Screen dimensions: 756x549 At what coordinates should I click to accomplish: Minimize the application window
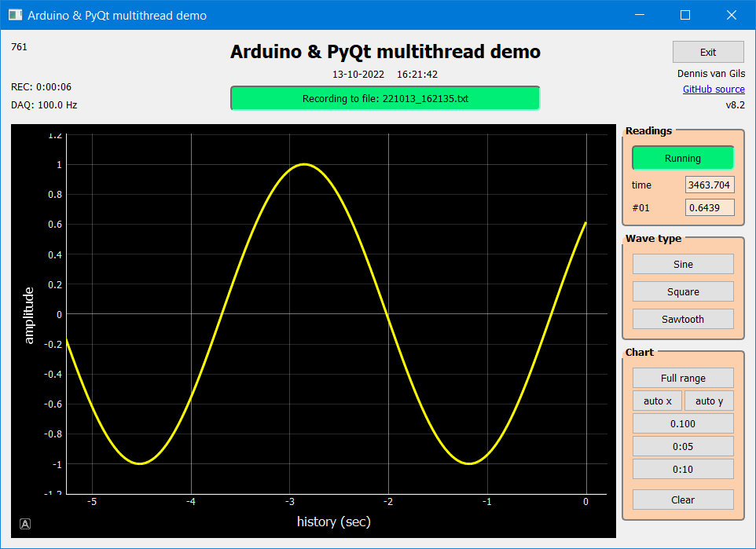tap(640, 15)
